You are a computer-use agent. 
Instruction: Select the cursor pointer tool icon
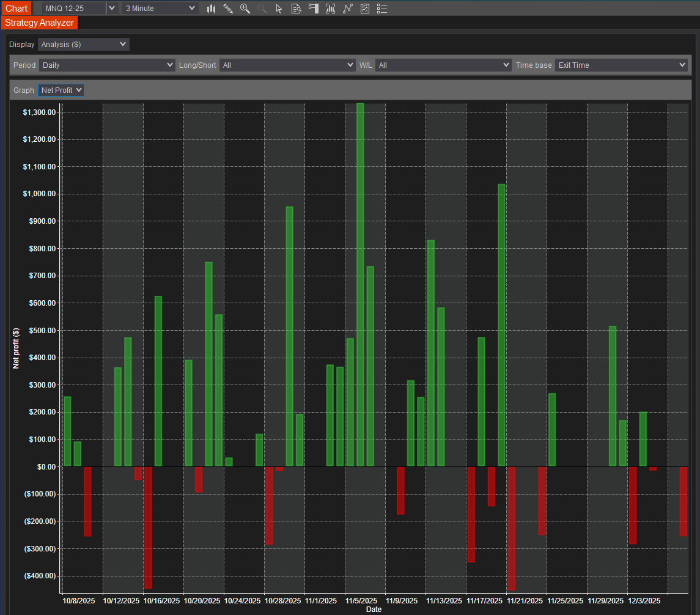click(279, 9)
